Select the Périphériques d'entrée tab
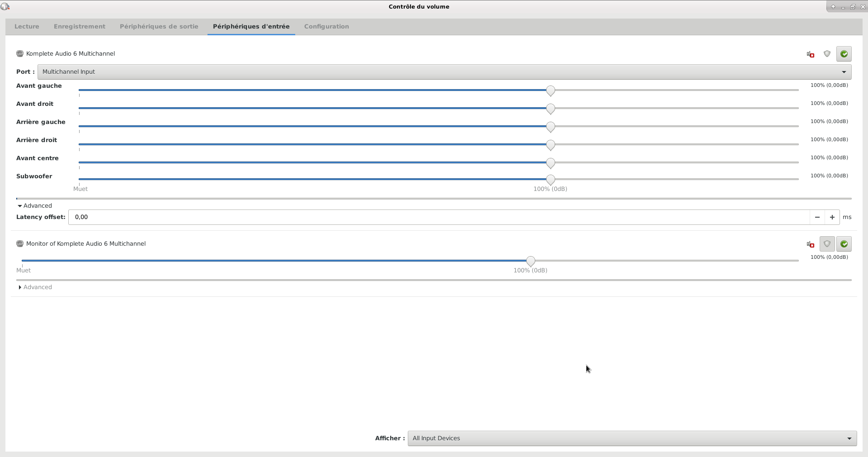The image size is (868, 457). tap(251, 27)
